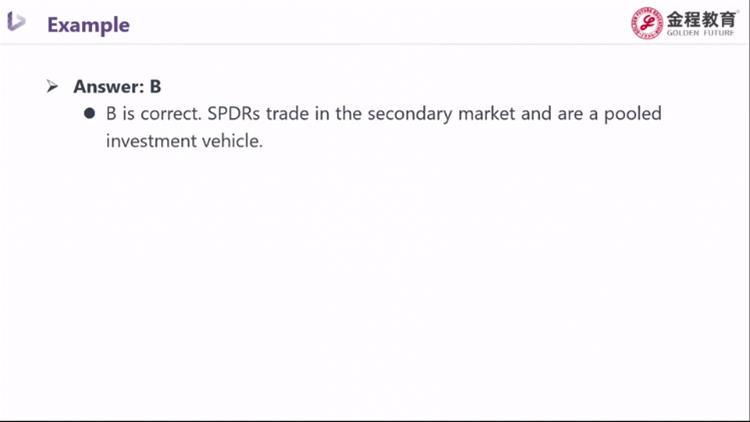Click the round bullet before B is correct
The height and width of the screenshot is (422, 750).
89,113
